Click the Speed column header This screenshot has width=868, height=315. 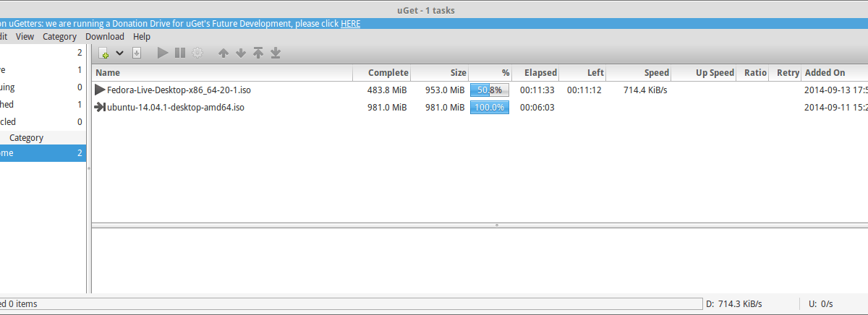(x=639, y=72)
